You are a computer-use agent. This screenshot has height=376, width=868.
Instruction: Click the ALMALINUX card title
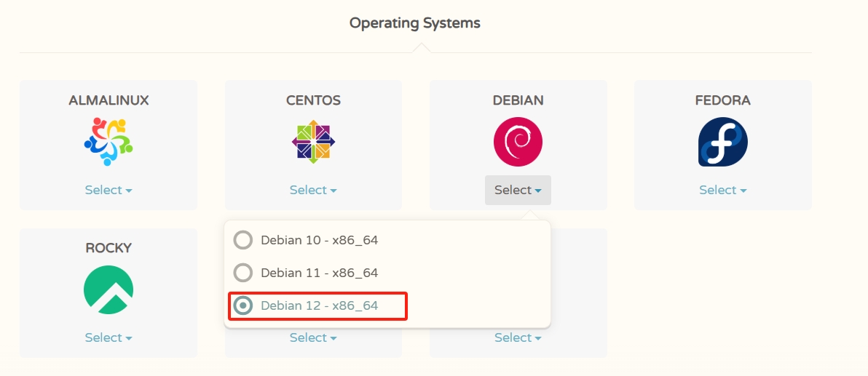click(108, 100)
